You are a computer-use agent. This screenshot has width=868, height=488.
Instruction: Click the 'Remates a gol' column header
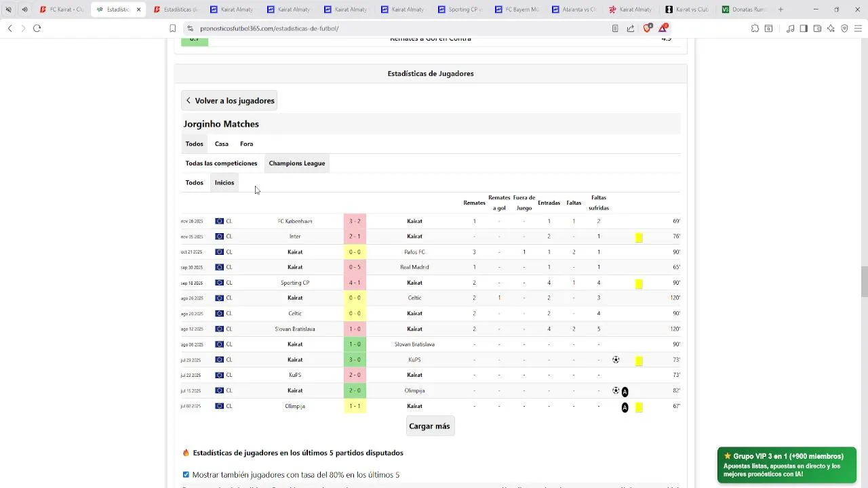click(x=499, y=203)
